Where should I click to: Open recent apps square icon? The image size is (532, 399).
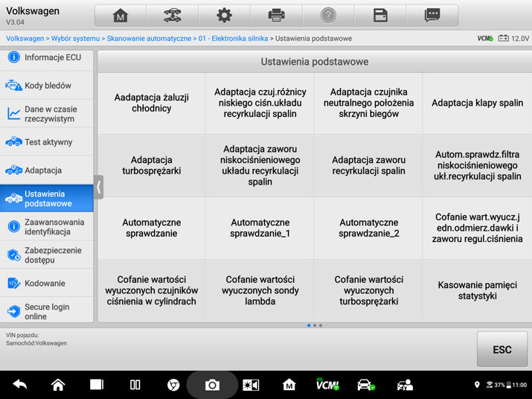pyautogui.click(x=97, y=385)
